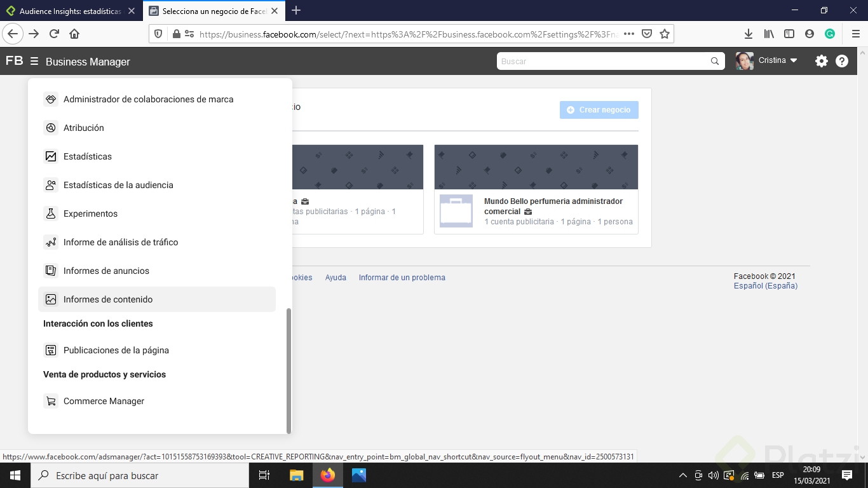The image size is (868, 488).
Task: Click Informar de un problema link
Action: click(402, 278)
